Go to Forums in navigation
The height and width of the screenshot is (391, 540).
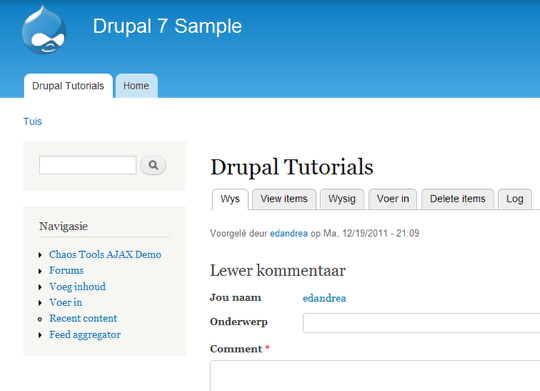(x=66, y=270)
